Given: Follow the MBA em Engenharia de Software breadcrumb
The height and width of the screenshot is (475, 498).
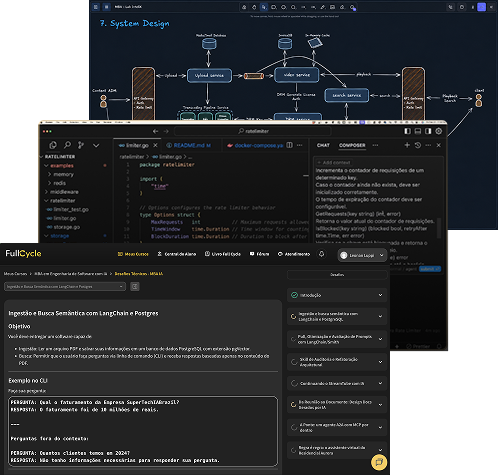Looking at the screenshot, I should (71, 274).
